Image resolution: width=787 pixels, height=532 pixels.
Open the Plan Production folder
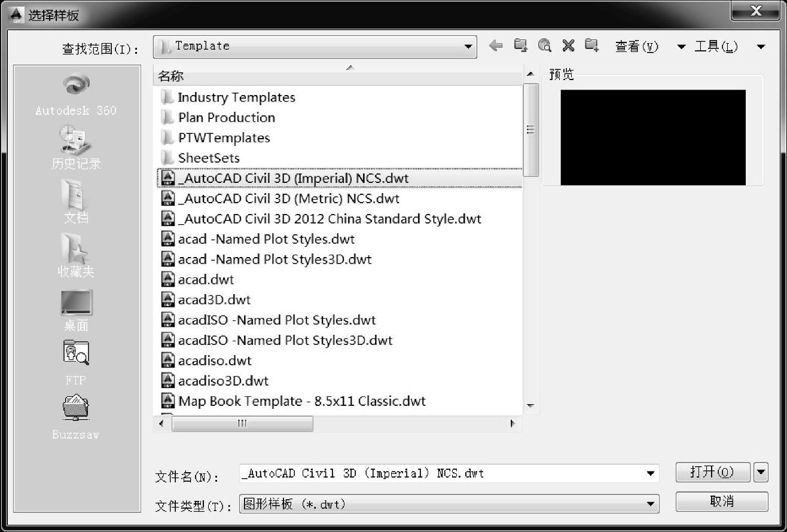click(218, 118)
